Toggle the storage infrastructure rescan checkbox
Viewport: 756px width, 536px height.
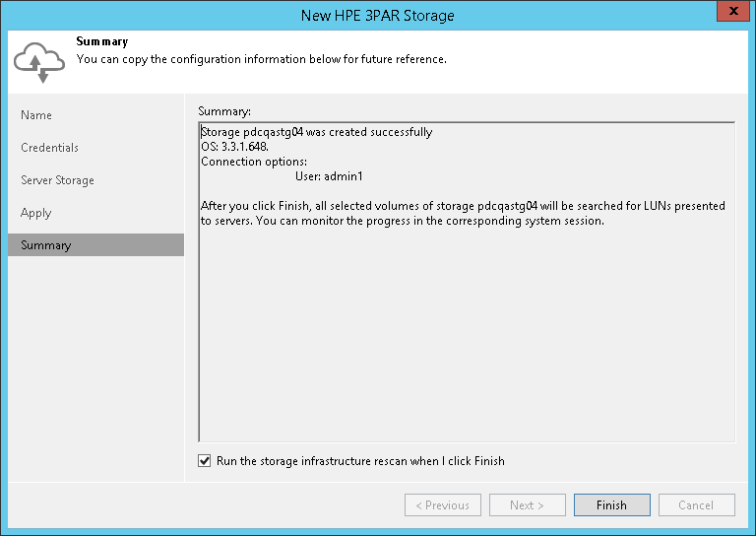(205, 461)
